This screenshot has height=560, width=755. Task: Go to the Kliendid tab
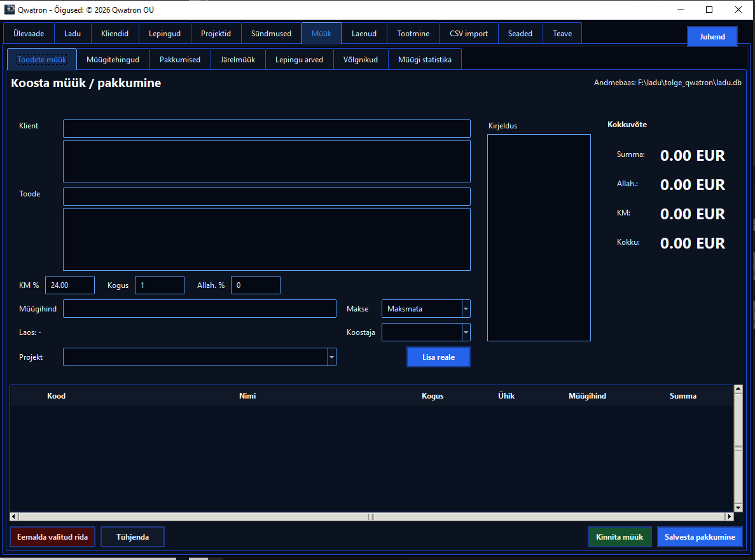click(114, 34)
